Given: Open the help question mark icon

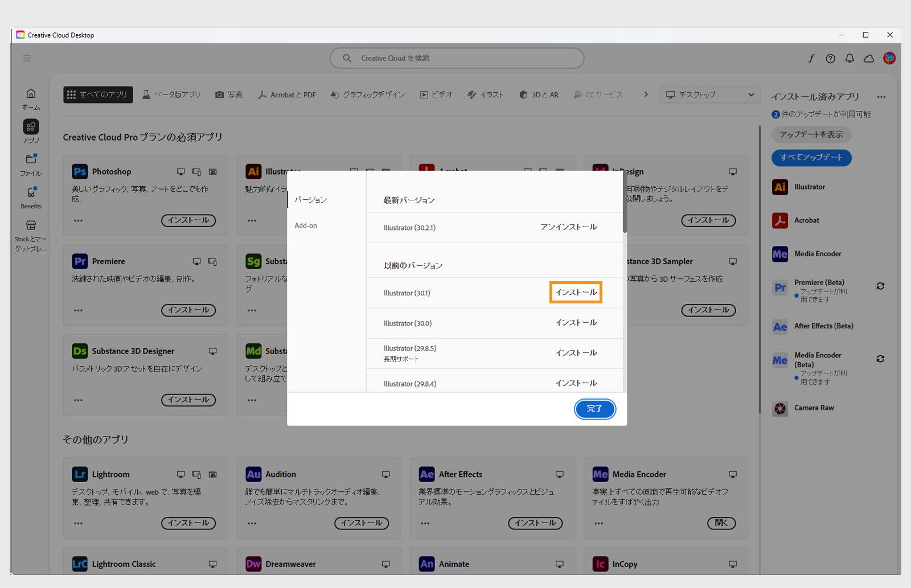Looking at the screenshot, I should pyautogui.click(x=830, y=58).
